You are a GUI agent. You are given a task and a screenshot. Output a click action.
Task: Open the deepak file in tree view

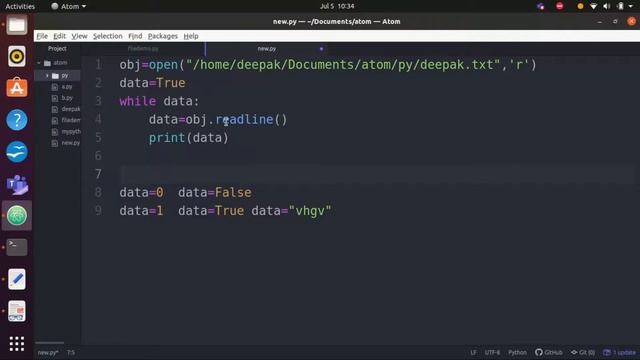(x=71, y=109)
